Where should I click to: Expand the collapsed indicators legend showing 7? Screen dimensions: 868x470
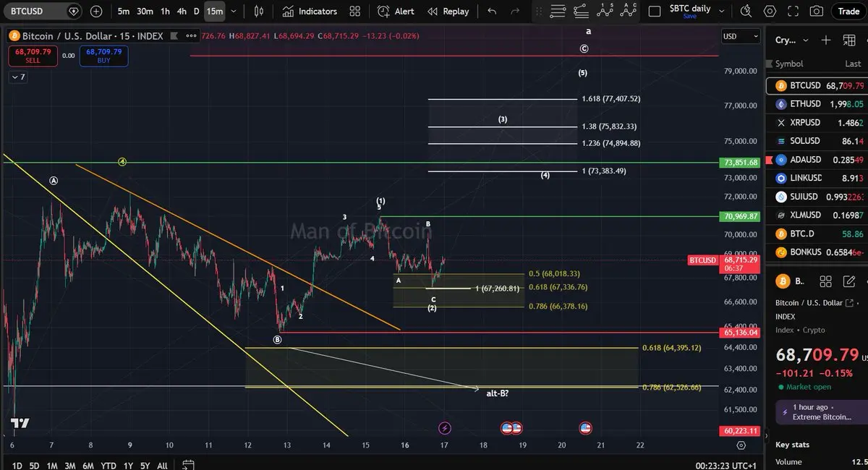[x=18, y=77]
